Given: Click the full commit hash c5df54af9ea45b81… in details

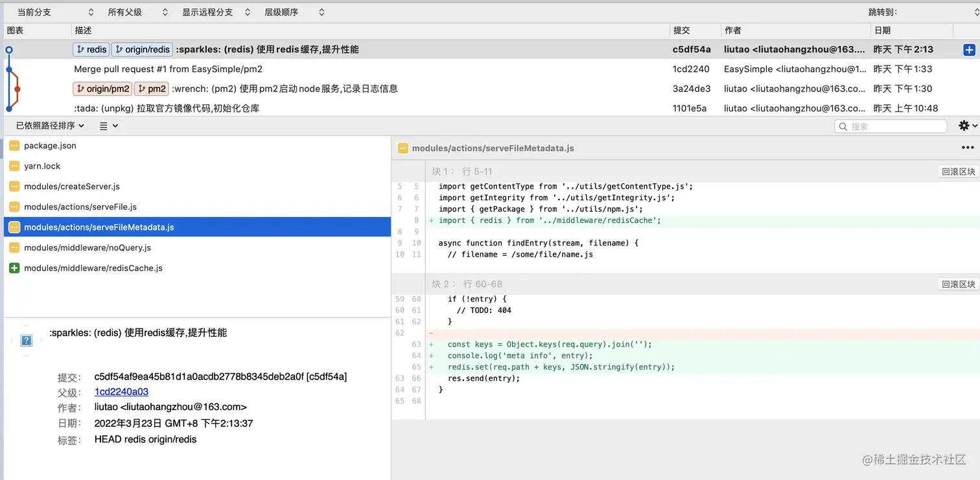Looking at the screenshot, I should [x=220, y=377].
